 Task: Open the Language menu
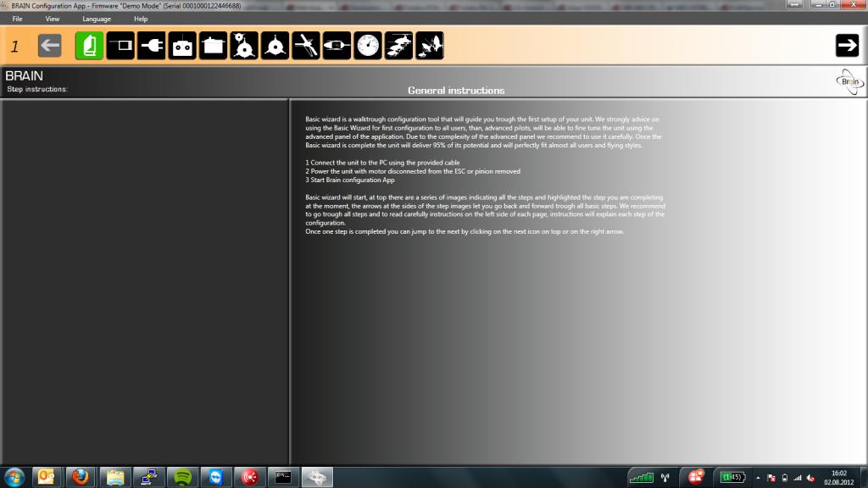coord(97,19)
